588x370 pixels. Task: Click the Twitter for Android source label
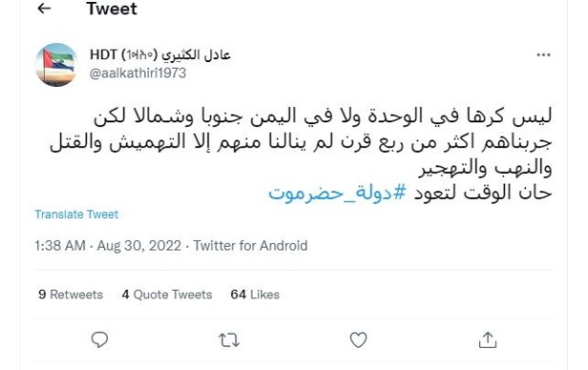250,246
